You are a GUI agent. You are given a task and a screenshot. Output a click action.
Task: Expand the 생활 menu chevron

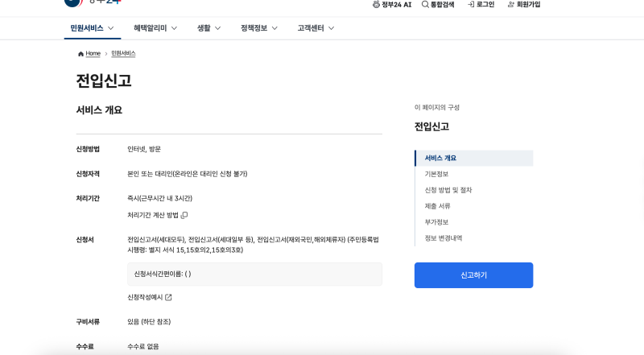217,28
